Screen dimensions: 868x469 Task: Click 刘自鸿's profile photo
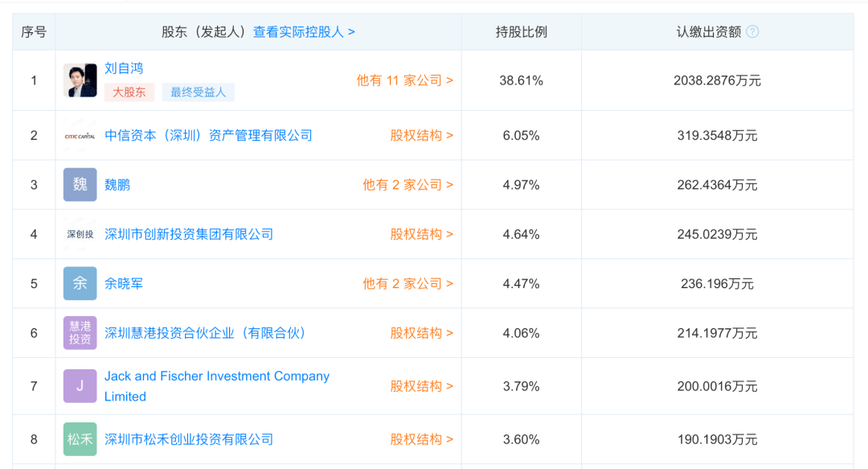(80, 80)
